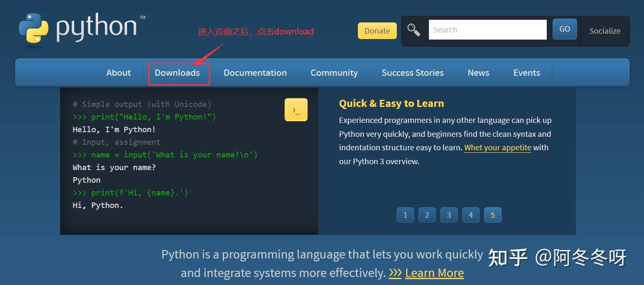Open the News page
This screenshot has height=285, width=644.
tap(478, 72)
